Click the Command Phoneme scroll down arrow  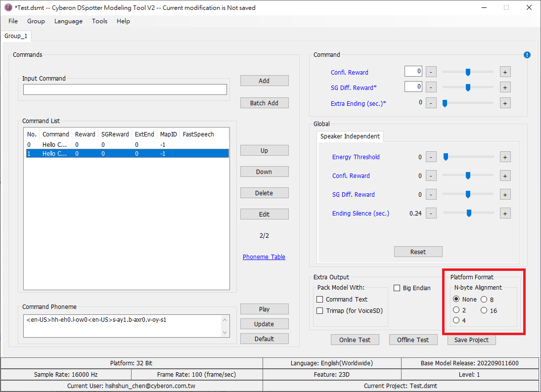coord(225,332)
